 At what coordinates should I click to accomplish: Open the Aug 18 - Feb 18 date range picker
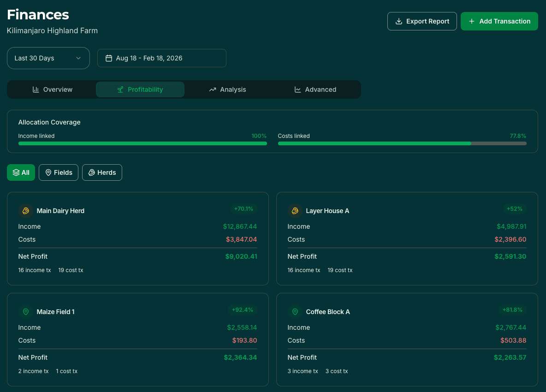(x=161, y=58)
